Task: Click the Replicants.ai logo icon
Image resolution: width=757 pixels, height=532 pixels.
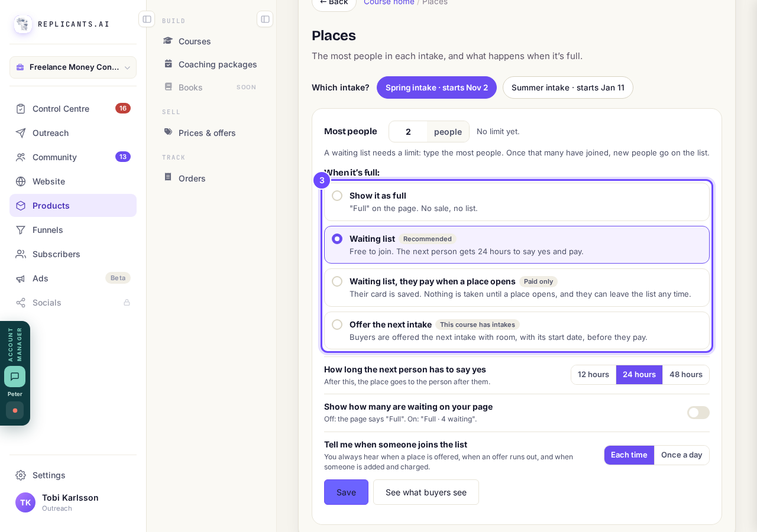Action: (23, 24)
